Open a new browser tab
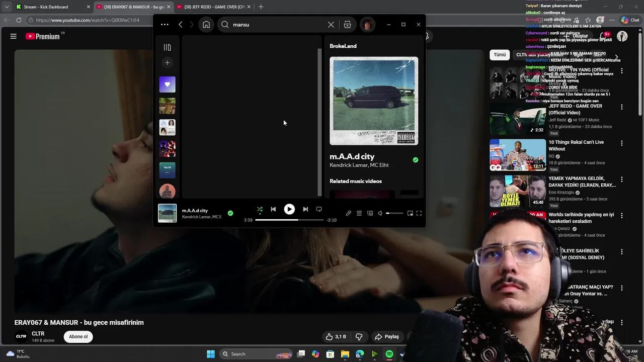 point(261,7)
